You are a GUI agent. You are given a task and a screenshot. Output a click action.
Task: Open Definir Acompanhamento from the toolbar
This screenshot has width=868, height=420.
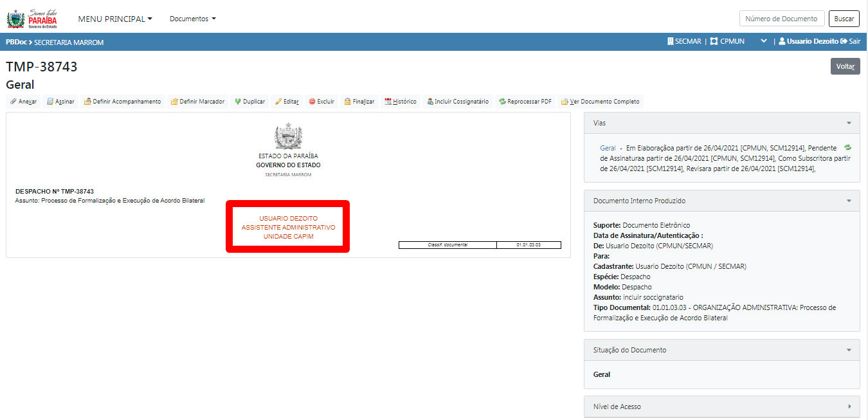click(122, 102)
